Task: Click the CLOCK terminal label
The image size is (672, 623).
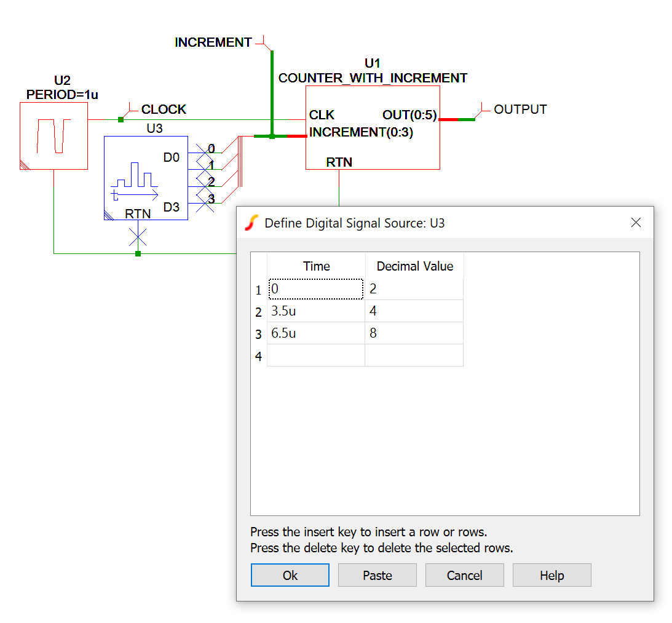Action: click(x=164, y=109)
